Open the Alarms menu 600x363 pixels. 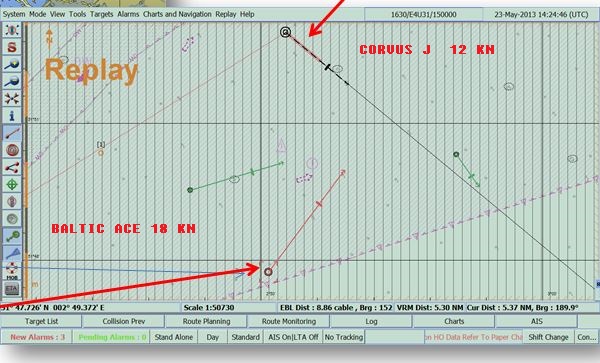[128, 14]
